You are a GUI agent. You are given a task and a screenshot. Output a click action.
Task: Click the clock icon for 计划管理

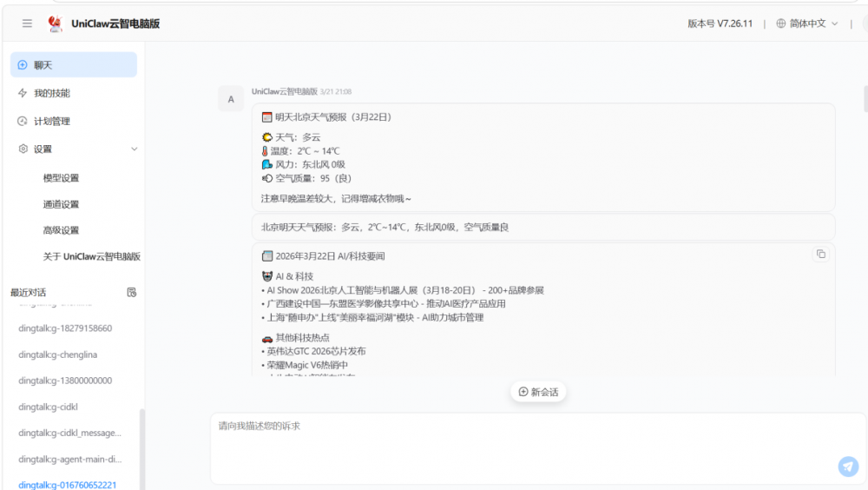click(x=23, y=121)
